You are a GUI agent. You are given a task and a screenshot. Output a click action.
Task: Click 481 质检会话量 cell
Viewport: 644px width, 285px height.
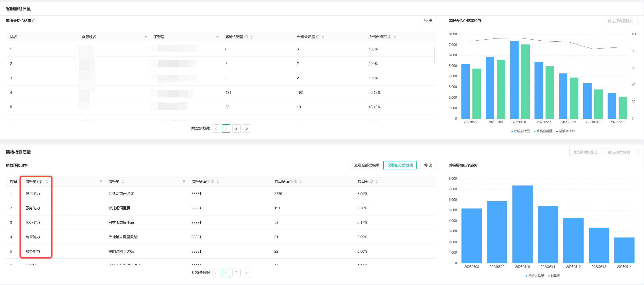(x=228, y=93)
